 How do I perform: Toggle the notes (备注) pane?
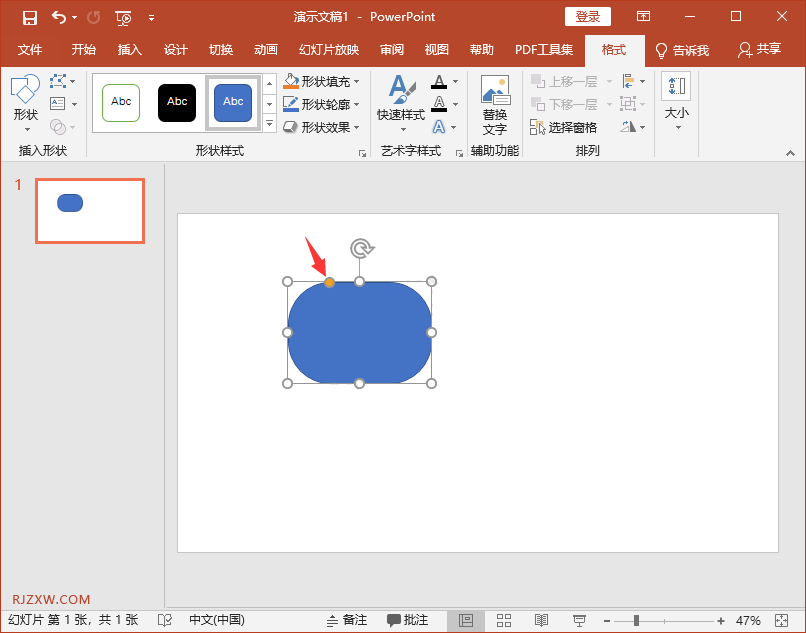click(347, 620)
